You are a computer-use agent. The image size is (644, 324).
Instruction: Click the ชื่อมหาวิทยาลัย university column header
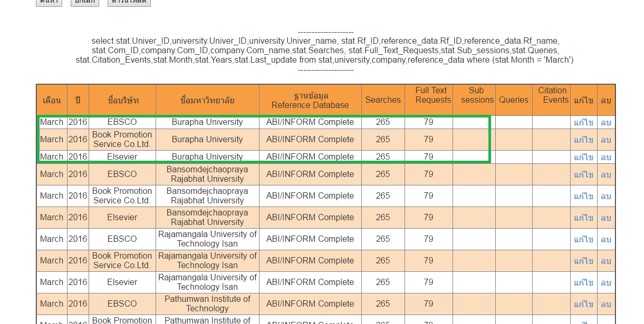[207, 100]
